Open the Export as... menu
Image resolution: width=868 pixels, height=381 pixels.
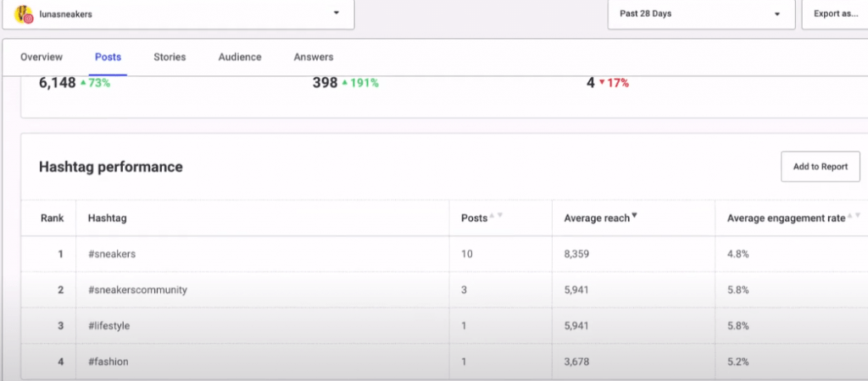point(835,14)
